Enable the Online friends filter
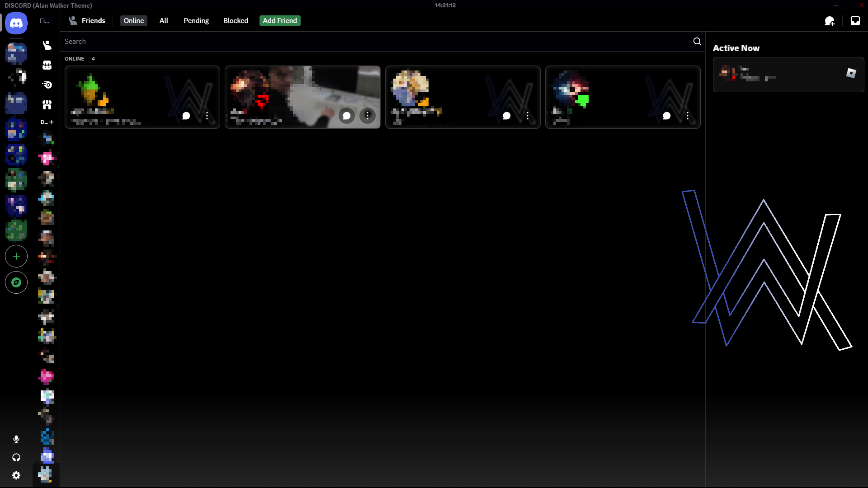The width and height of the screenshot is (868, 488). [133, 20]
